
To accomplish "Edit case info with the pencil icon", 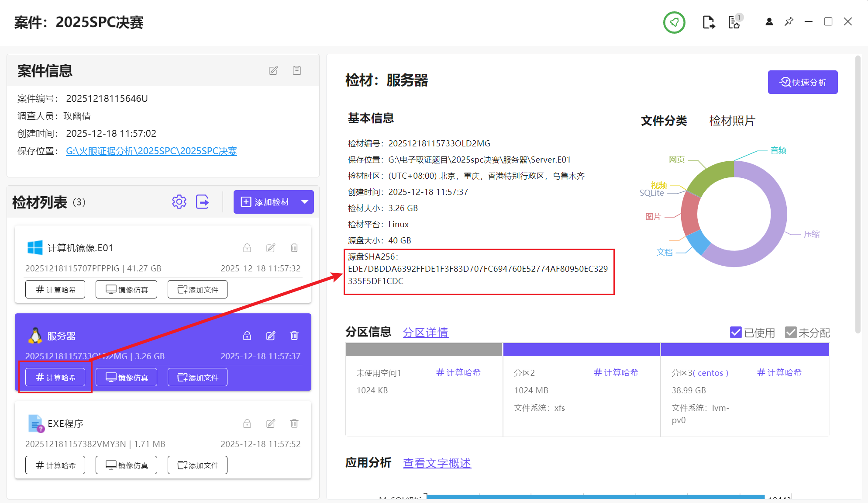I will pos(273,70).
